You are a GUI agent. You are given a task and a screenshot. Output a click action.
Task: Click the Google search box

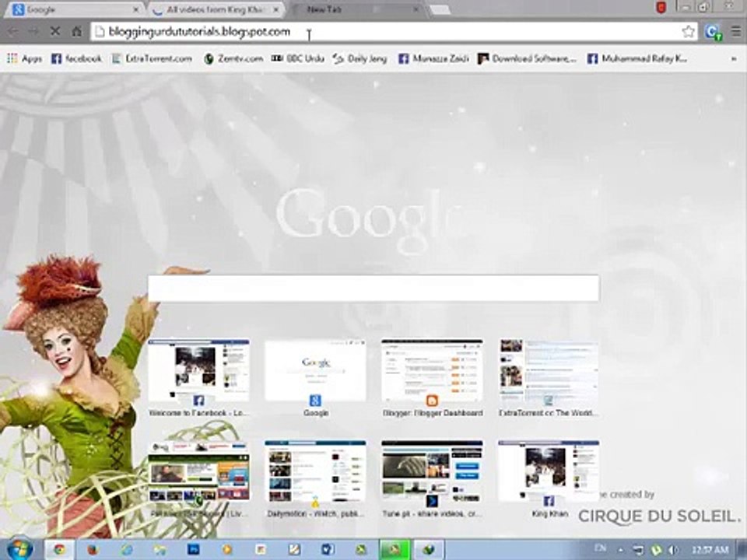tap(373, 288)
